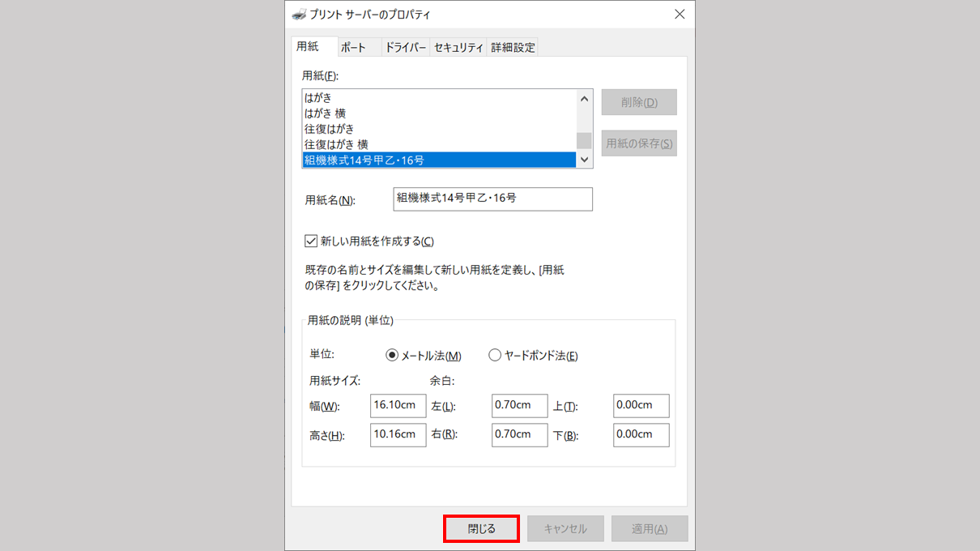Click the 用紙の保存 button
The width and height of the screenshot is (980, 551).
click(x=639, y=143)
